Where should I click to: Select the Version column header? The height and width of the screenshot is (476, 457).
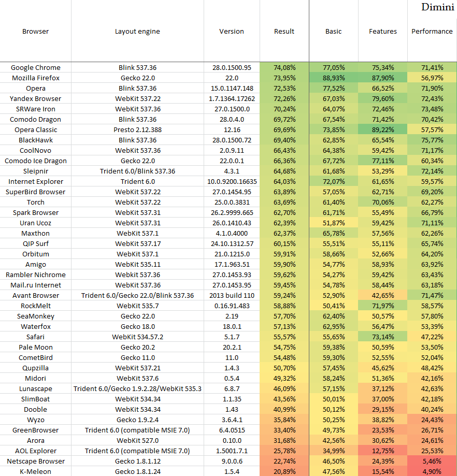coord(232,31)
